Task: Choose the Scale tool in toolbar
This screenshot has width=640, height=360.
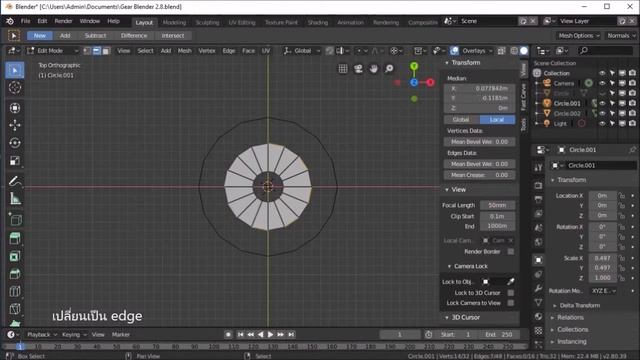Action: point(15,161)
